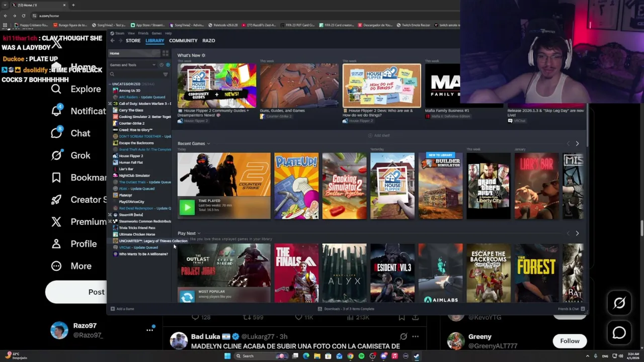Viewport: 644px width, 362px height.
Task: Select Home in Steam library sidebar
Action: (135, 53)
